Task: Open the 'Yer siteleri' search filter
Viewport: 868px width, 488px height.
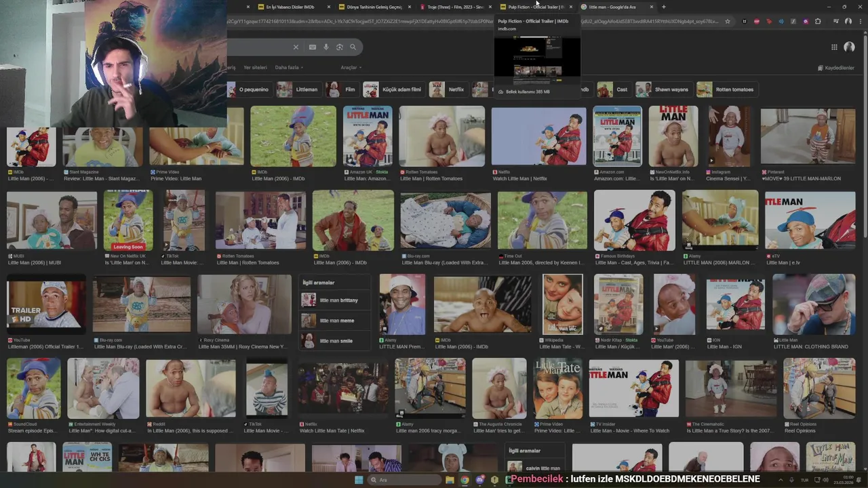Action: (255, 67)
